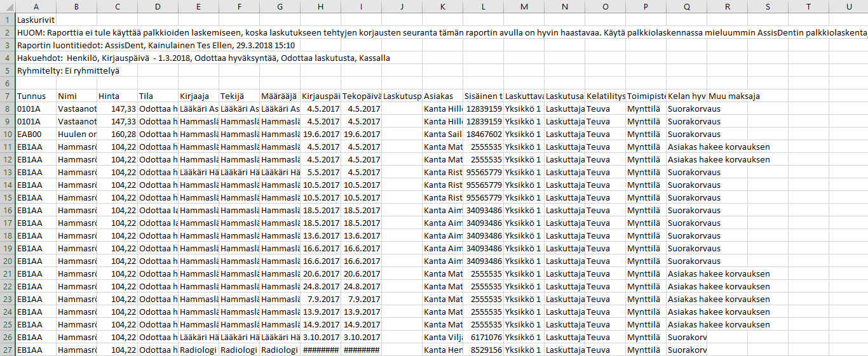Click the '6171076' cell in row 26
Viewport: 868px width, 356px height.
pyautogui.click(x=483, y=337)
